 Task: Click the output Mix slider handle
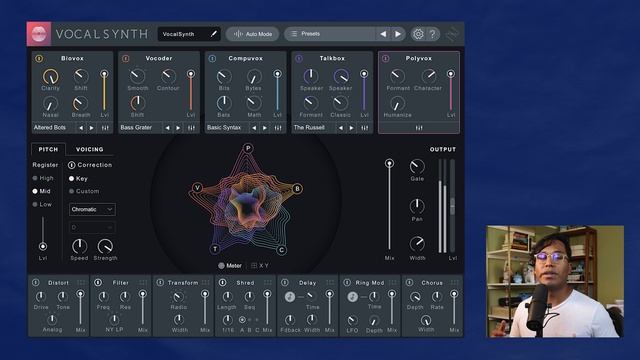[389, 164]
